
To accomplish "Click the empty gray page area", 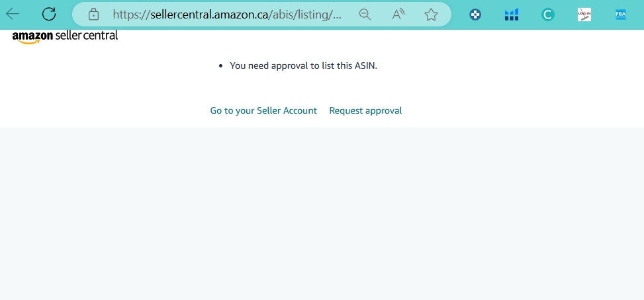I will tap(322, 213).
